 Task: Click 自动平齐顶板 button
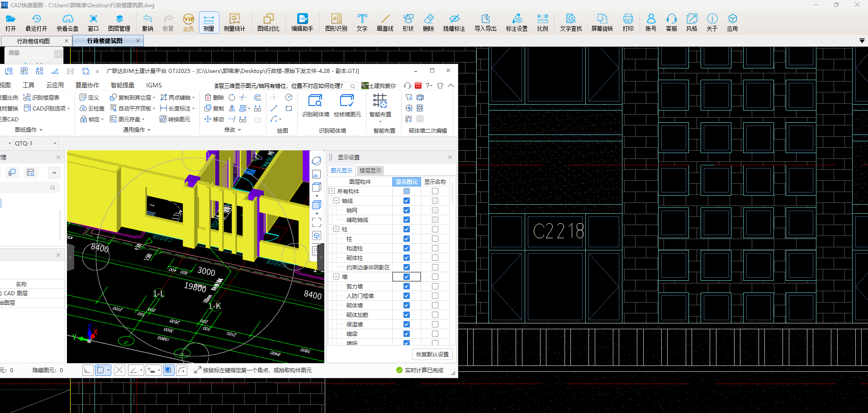point(133,109)
